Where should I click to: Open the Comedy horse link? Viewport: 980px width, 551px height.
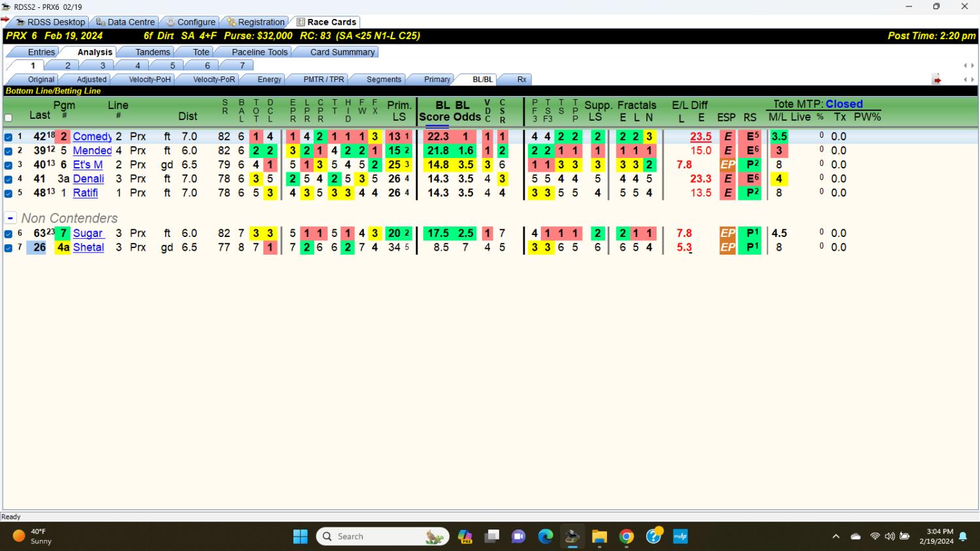pos(92,136)
